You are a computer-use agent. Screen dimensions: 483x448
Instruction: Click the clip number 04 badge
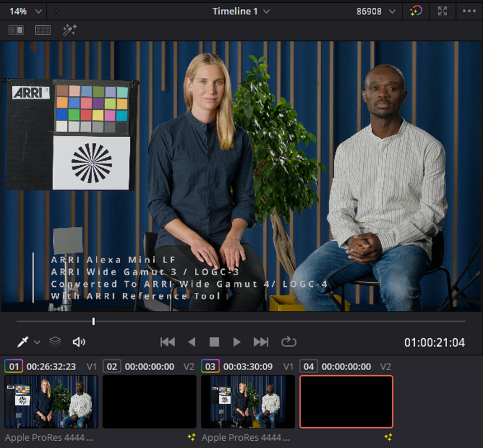[308, 366]
